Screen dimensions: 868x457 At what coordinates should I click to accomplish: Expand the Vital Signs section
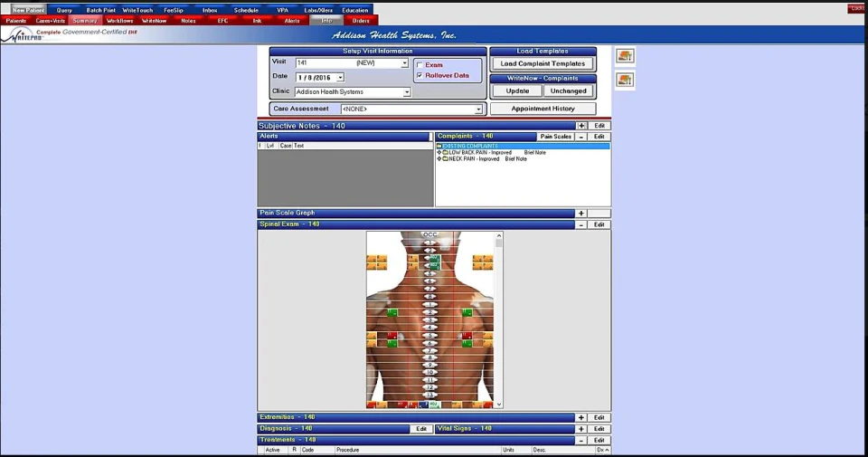pos(581,429)
